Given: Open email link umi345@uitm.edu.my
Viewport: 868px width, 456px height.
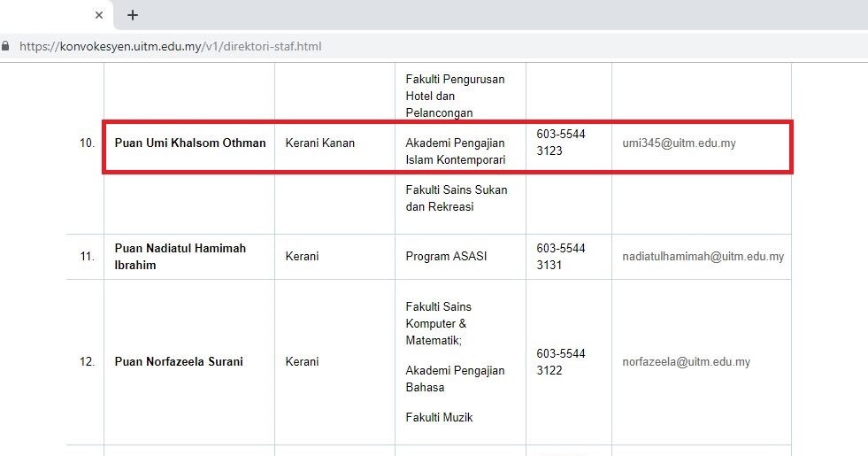Looking at the screenshot, I should [679, 143].
